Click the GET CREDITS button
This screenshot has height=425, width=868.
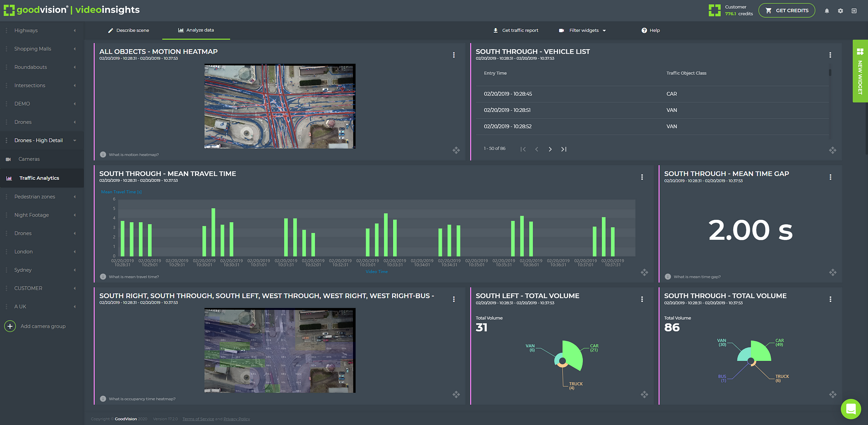[787, 11]
